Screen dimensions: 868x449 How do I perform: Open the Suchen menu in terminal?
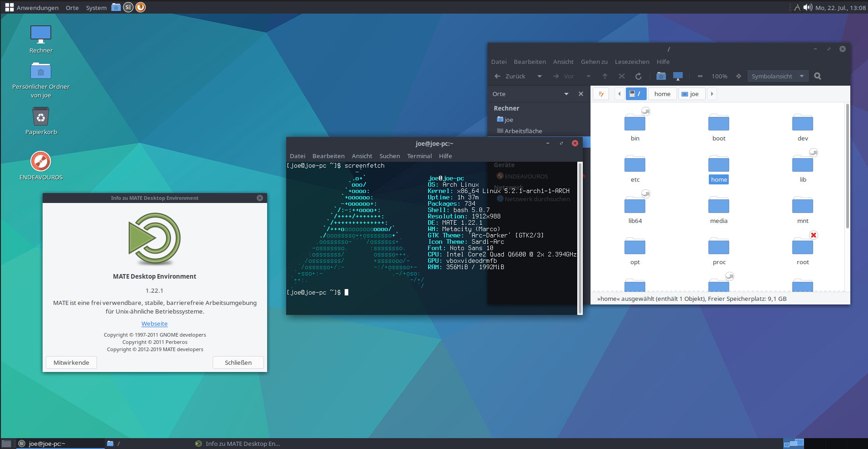[x=390, y=156]
